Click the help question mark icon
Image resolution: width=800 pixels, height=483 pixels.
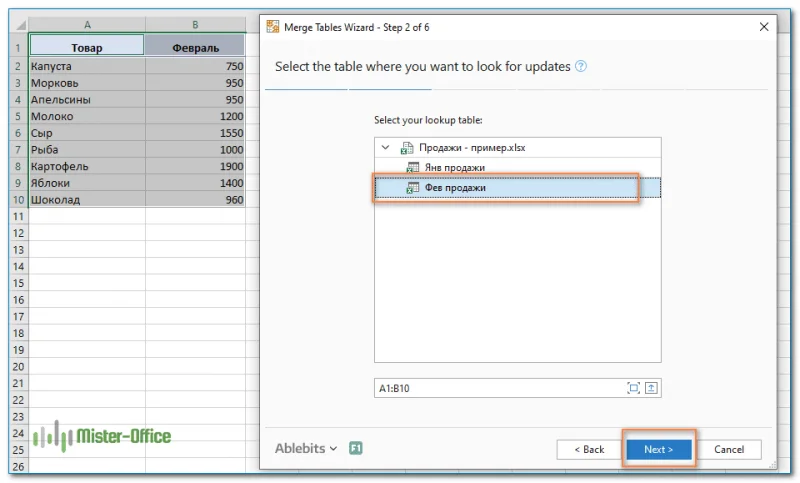[x=581, y=67]
